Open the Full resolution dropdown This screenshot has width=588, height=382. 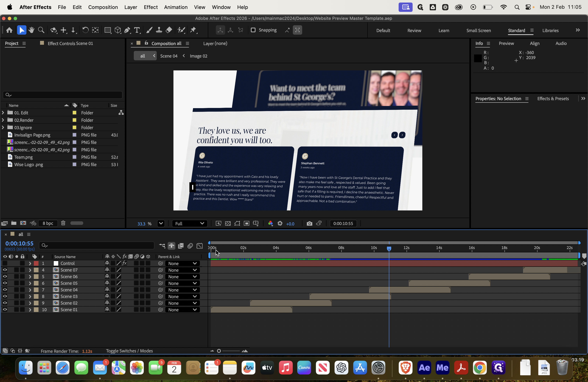[190, 224]
